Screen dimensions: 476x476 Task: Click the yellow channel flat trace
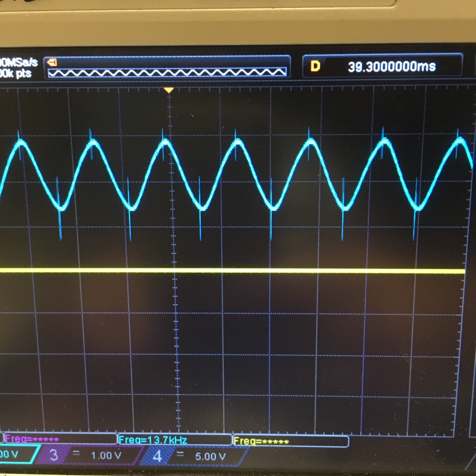[232, 270]
